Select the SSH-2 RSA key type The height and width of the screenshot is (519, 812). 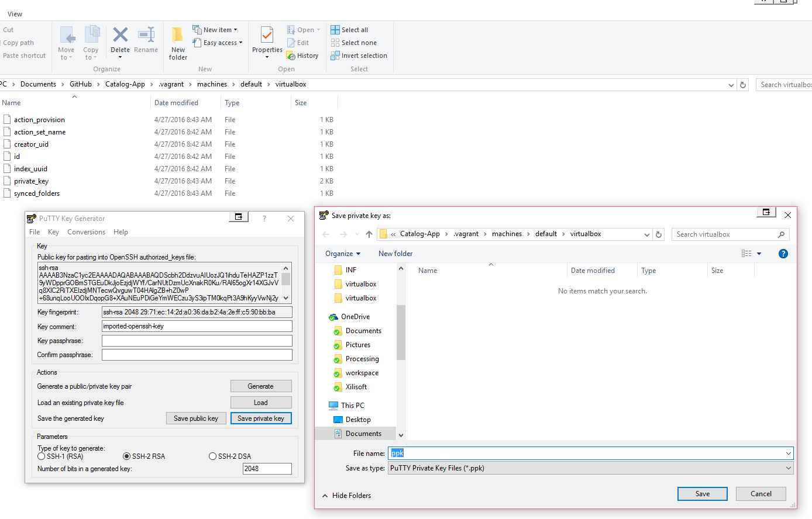click(126, 456)
